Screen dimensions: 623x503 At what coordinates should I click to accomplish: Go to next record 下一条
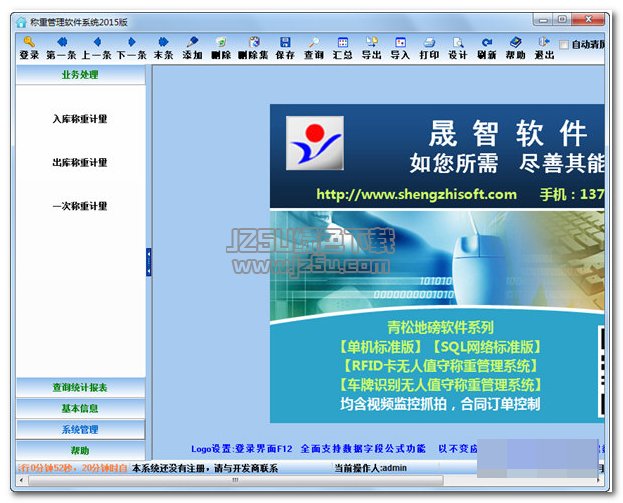click(132, 48)
